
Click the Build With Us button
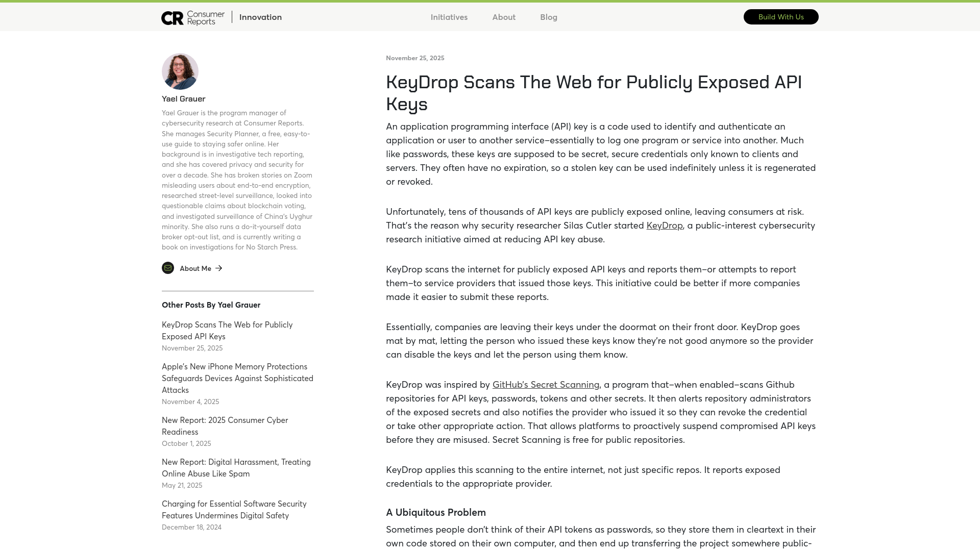(780, 16)
